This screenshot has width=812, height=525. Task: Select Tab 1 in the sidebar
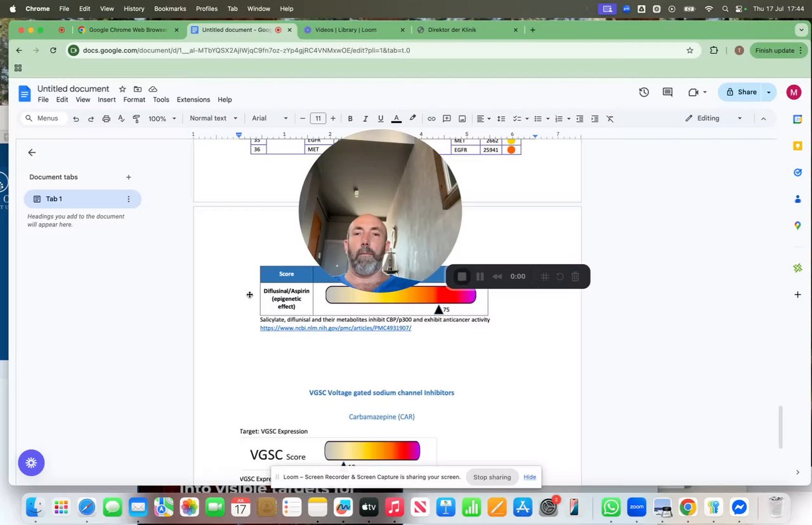(x=82, y=199)
